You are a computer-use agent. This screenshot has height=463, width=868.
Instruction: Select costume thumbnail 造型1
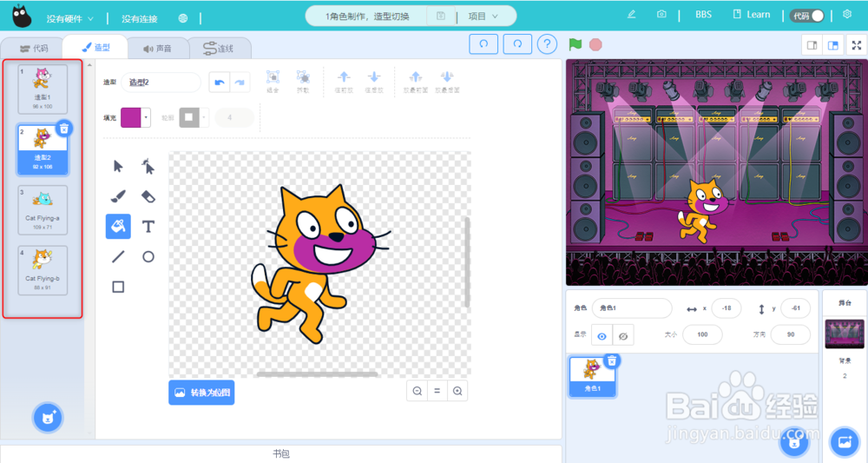coord(43,89)
